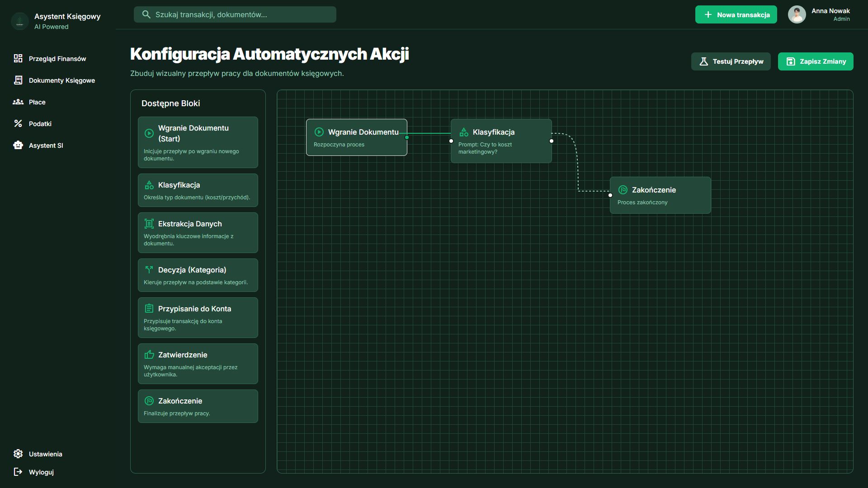Image resolution: width=868 pixels, height=488 pixels.
Task: Create a Nowa transakcja
Action: 736,15
